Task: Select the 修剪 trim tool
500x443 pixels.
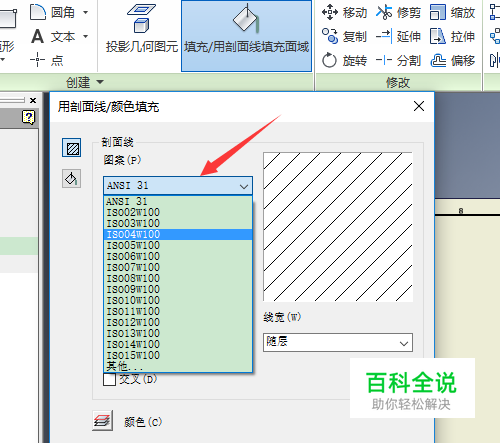Action: (398, 13)
